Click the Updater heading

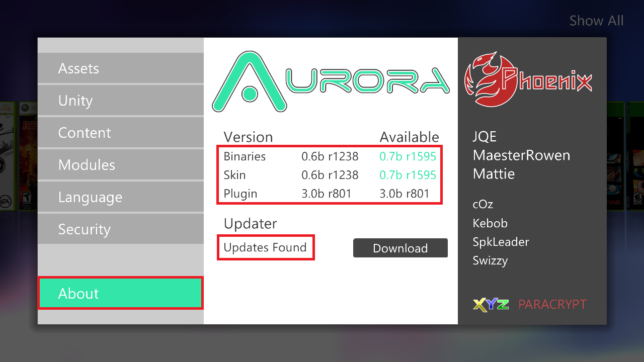click(x=251, y=224)
